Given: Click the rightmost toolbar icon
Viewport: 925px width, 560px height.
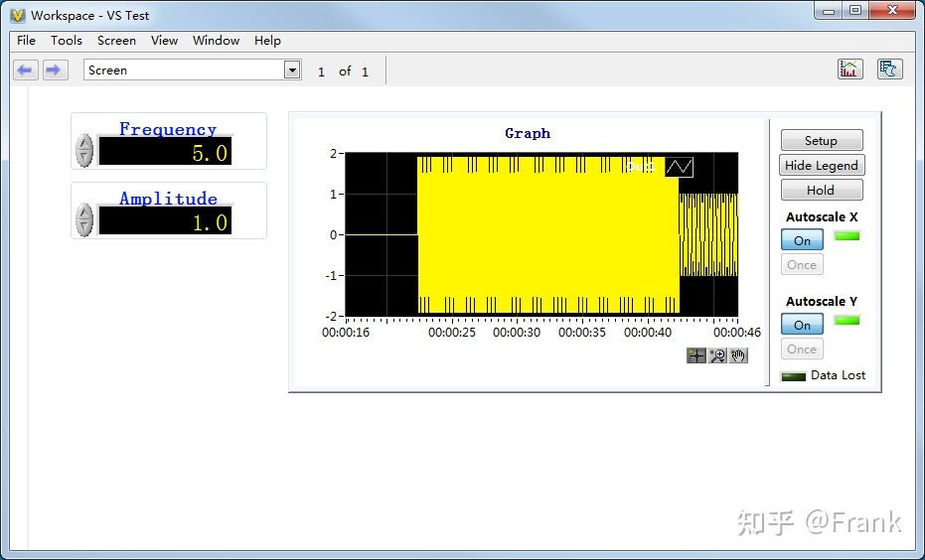Looking at the screenshot, I should (x=889, y=69).
